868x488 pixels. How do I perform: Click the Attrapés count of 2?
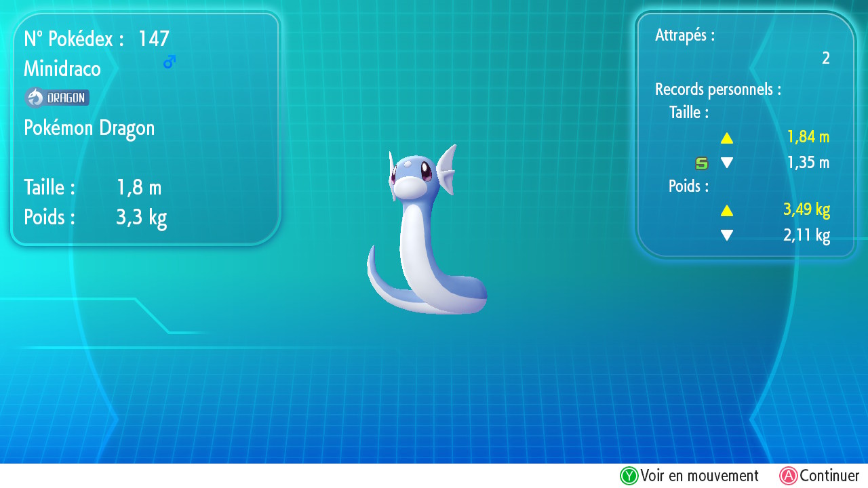[825, 59]
